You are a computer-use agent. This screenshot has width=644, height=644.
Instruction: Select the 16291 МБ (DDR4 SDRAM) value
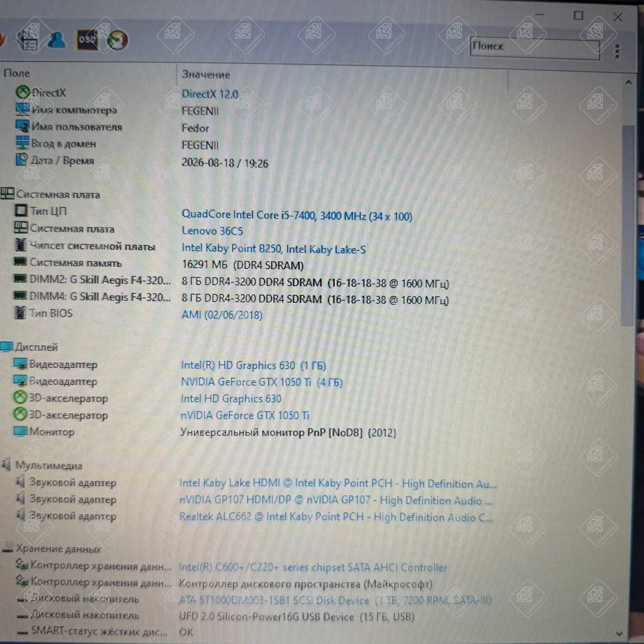pos(243,265)
